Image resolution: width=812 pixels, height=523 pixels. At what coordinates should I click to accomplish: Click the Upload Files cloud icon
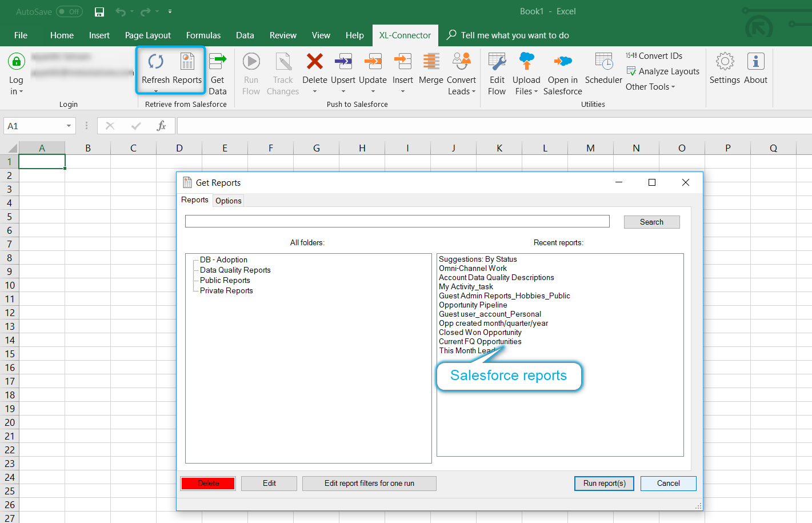(x=526, y=61)
